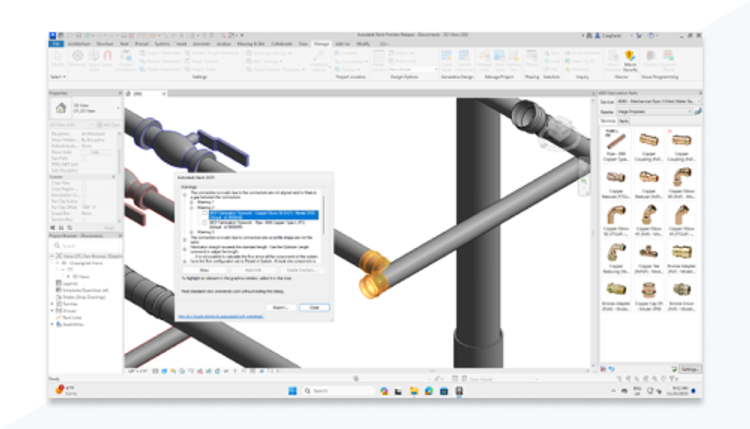This screenshot has height=429, width=750.
Task: Click the Revit application logo button
Action: click(x=53, y=35)
